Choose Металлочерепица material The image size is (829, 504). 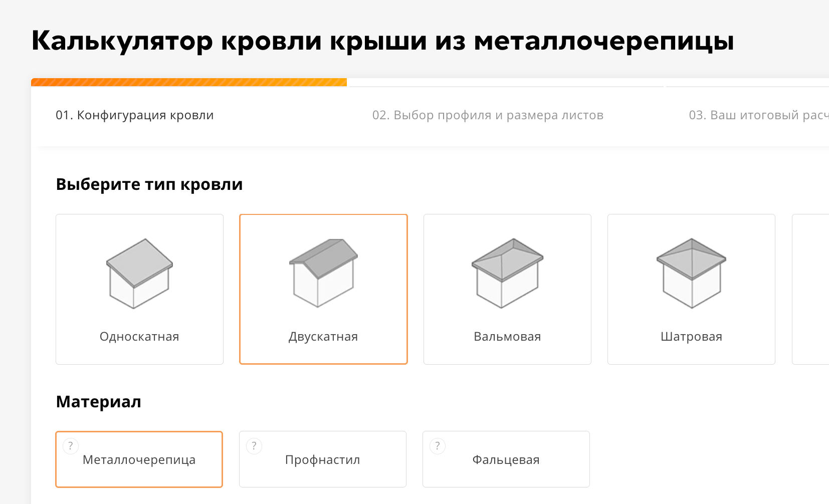pos(139,460)
